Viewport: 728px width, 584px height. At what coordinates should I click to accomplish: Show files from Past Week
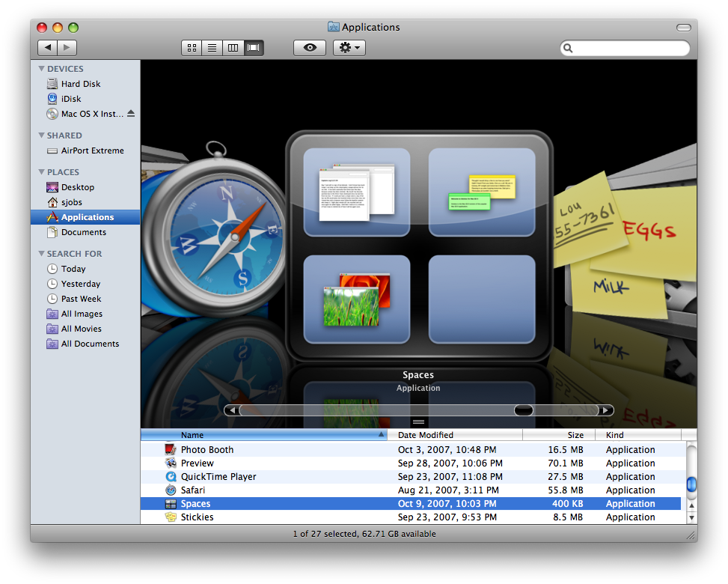point(81,299)
